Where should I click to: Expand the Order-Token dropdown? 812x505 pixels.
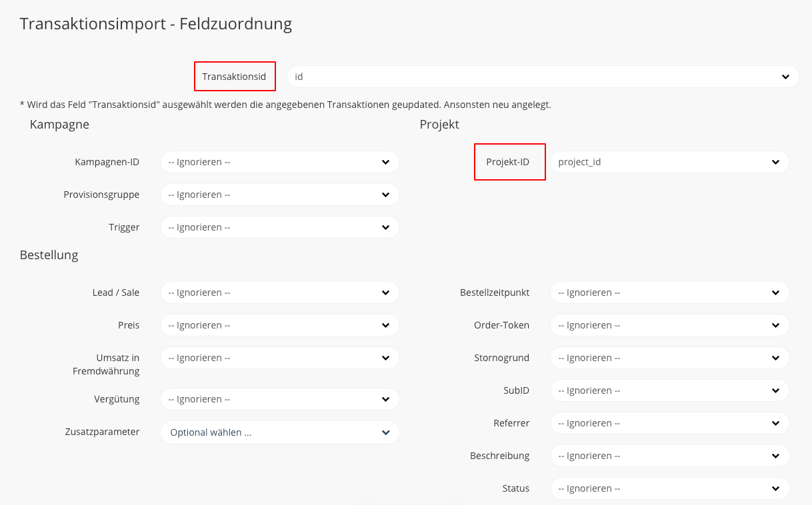coord(669,325)
